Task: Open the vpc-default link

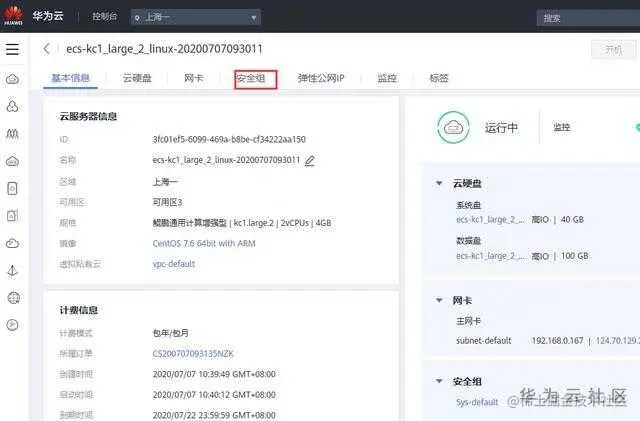Action: click(x=173, y=264)
